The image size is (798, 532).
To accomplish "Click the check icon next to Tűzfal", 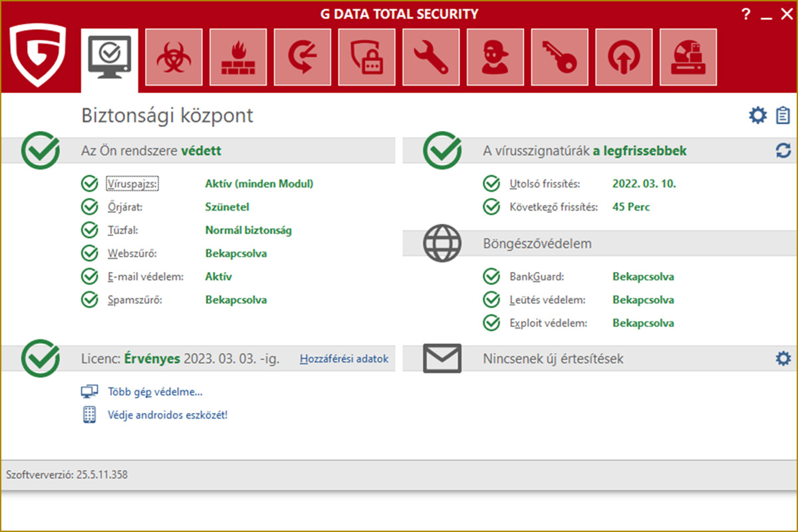I will (x=89, y=230).
